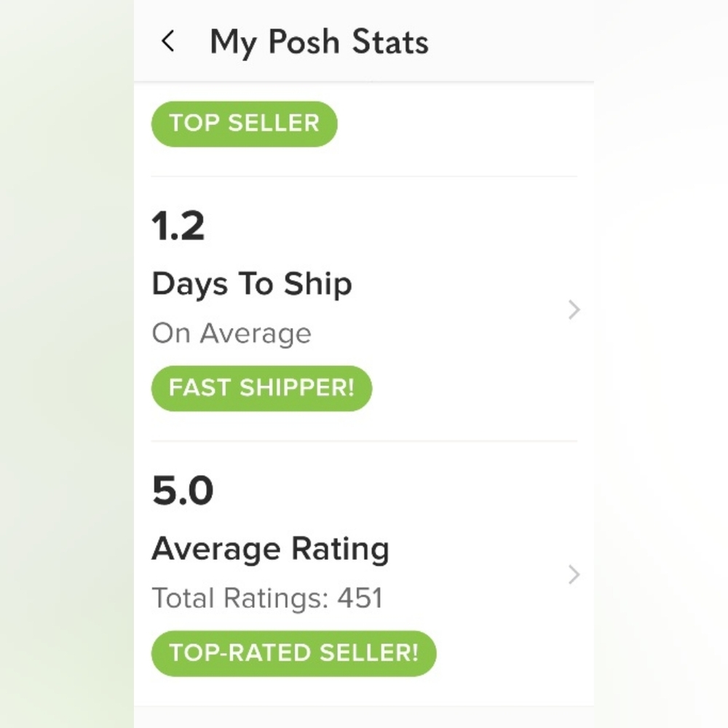Tap the 1.2 Days To Ship value

point(178,226)
